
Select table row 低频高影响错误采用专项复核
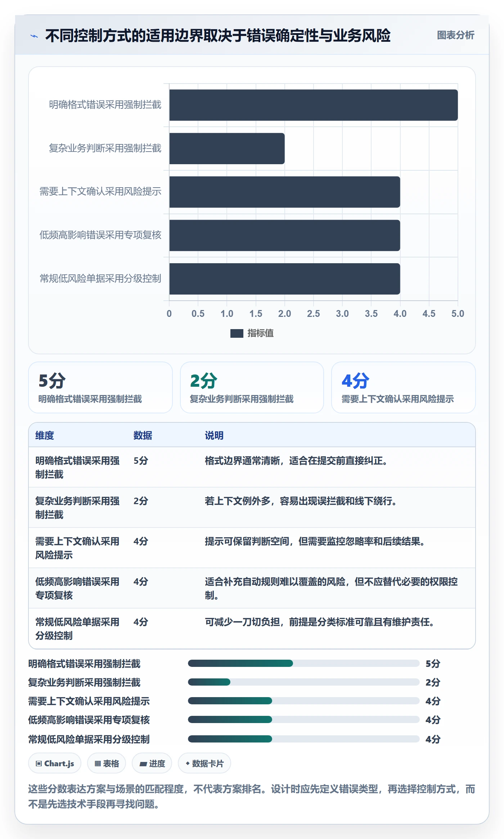click(252, 588)
